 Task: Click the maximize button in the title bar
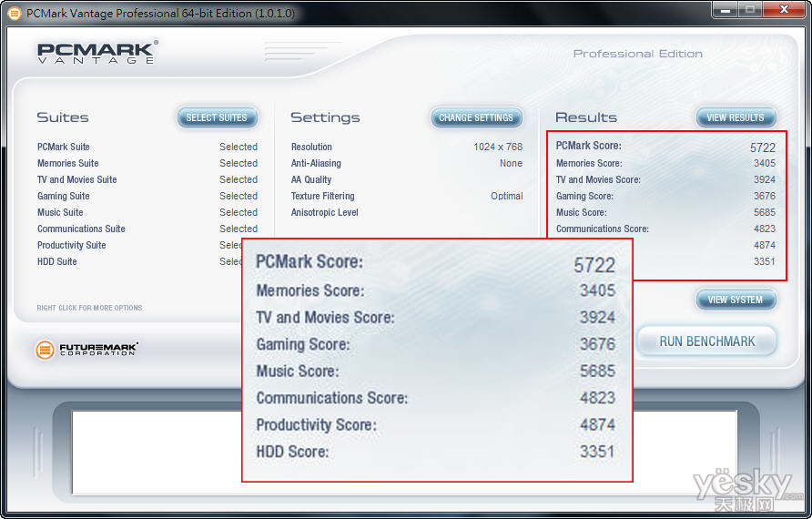(750, 9)
